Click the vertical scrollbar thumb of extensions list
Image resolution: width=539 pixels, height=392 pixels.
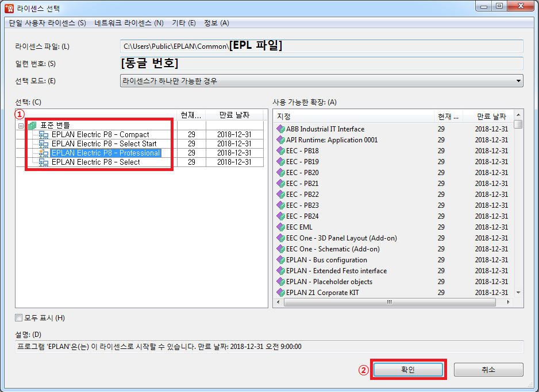click(518, 124)
